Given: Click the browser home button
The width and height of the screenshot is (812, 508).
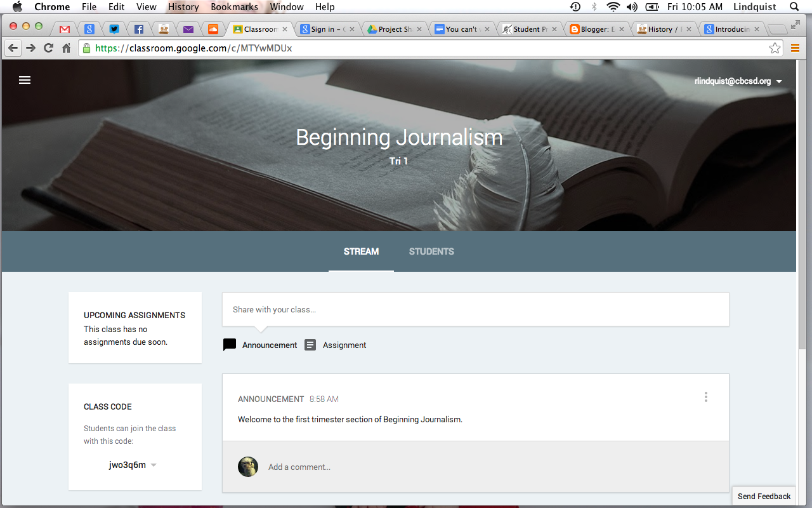Looking at the screenshot, I should tap(66, 47).
